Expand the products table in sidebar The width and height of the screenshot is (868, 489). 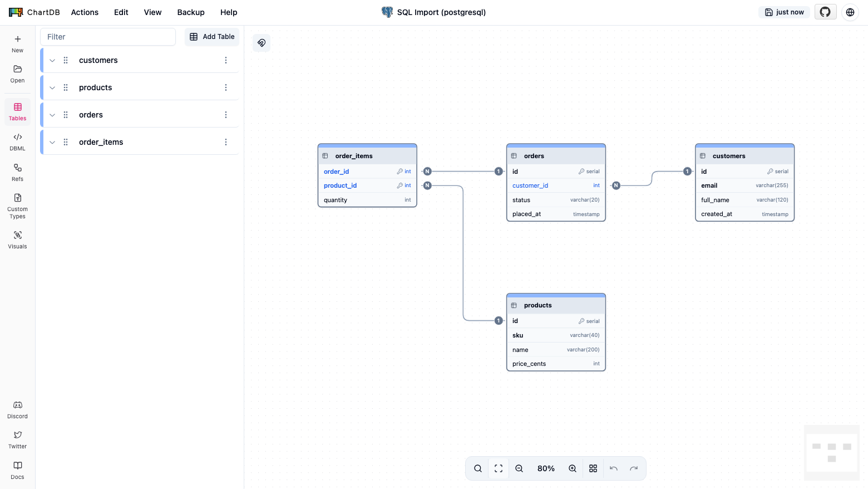(x=52, y=87)
